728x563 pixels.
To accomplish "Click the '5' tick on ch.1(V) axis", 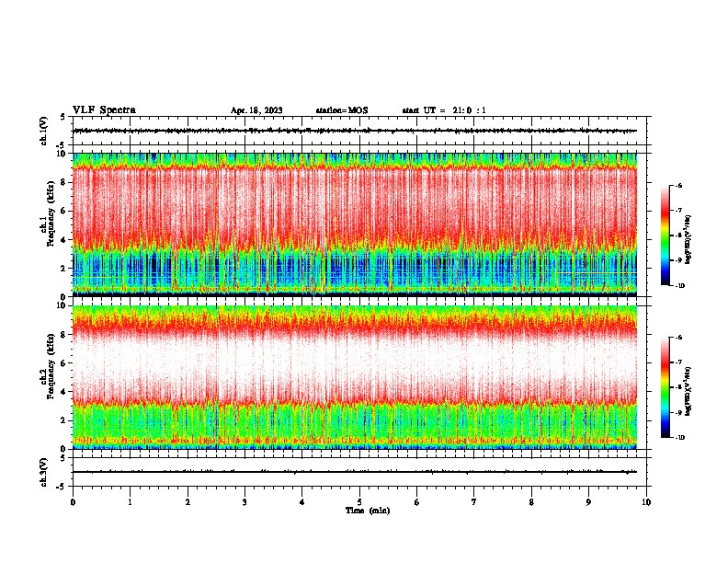I will tap(63, 118).
